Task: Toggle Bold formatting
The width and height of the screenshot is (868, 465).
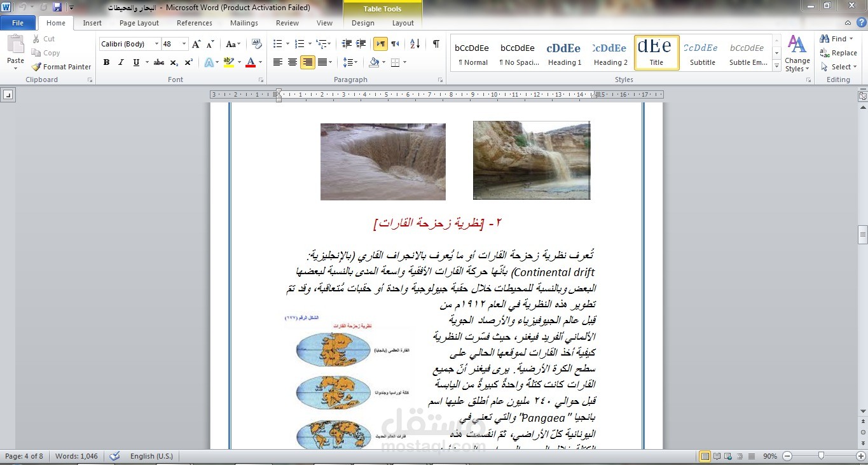Action: 106,62
